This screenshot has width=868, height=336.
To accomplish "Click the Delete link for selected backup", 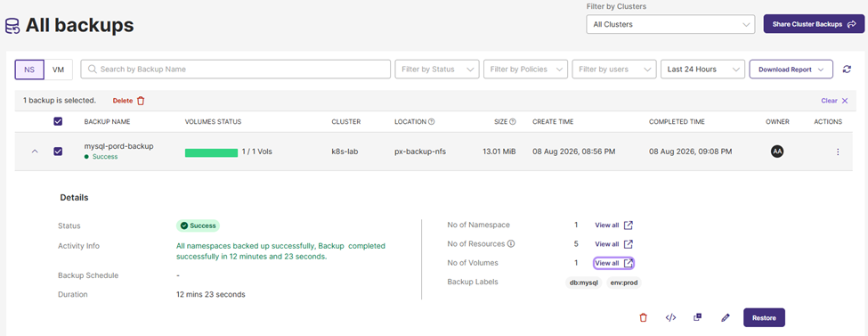I will 123,101.
